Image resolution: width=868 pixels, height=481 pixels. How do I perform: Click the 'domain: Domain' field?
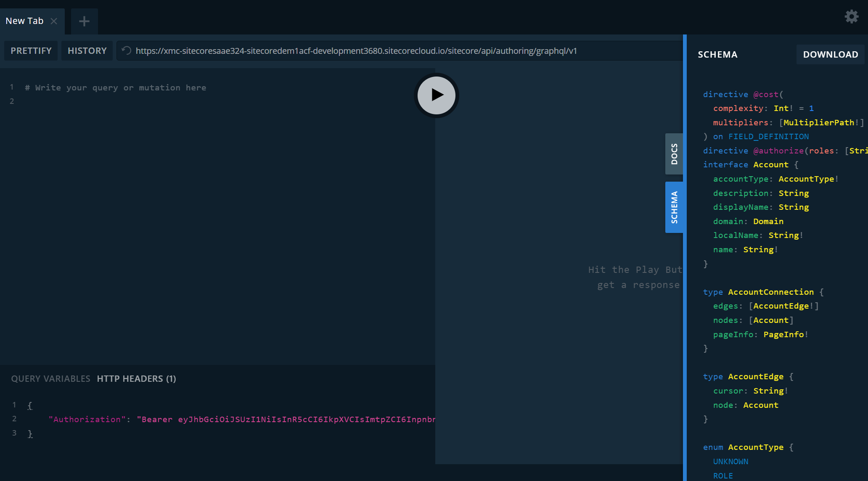click(x=748, y=222)
